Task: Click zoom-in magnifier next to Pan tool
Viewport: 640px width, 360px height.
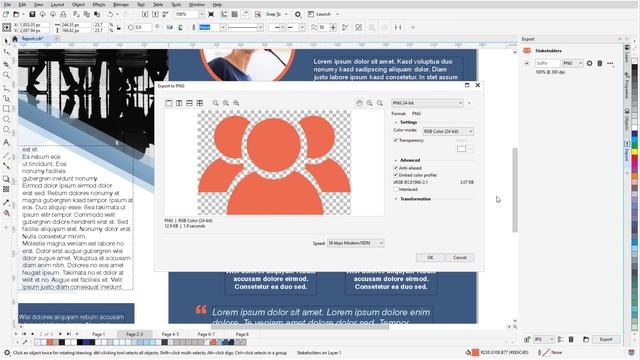Action: 369,103
